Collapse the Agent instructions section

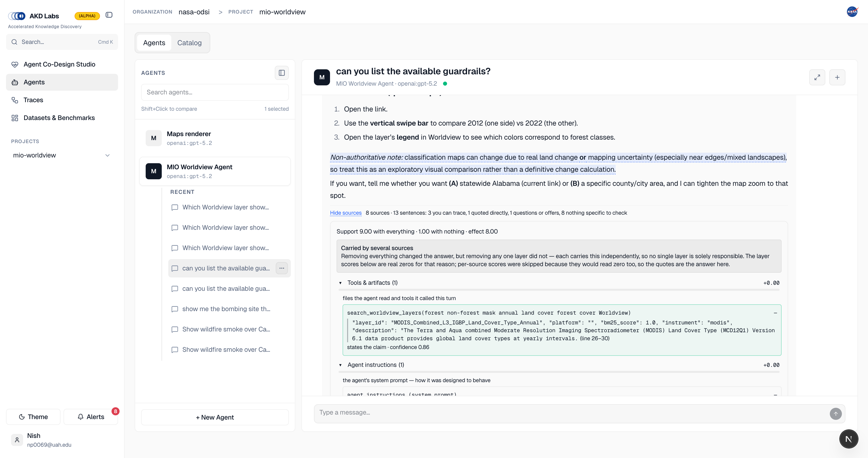pos(340,365)
